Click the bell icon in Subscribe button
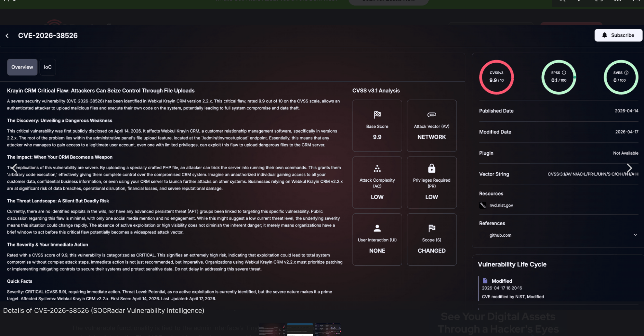644x336 pixels. click(x=605, y=35)
